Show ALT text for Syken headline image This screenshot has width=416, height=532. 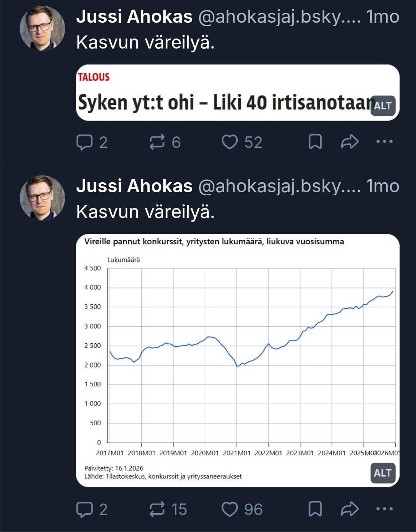pos(382,106)
